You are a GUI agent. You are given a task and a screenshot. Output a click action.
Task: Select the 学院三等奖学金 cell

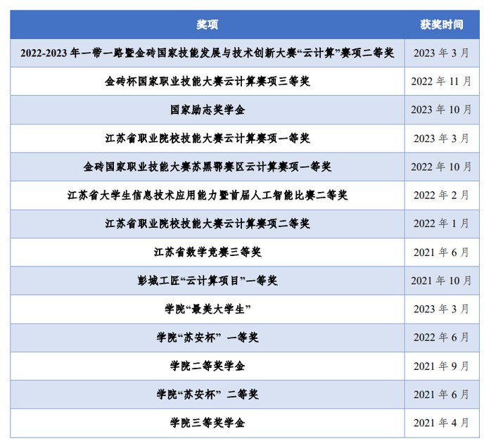(x=208, y=423)
